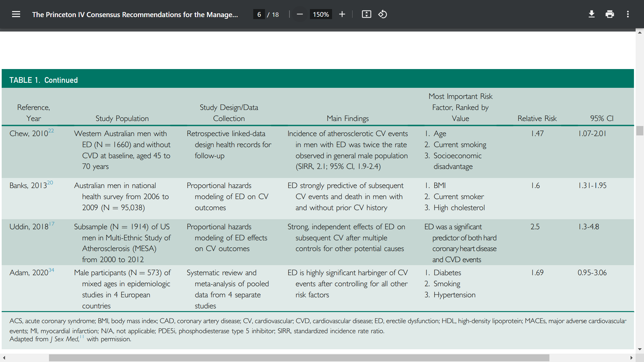The height and width of the screenshot is (362, 644).
Task: Click the zoom out minus button
Action: tap(300, 14)
